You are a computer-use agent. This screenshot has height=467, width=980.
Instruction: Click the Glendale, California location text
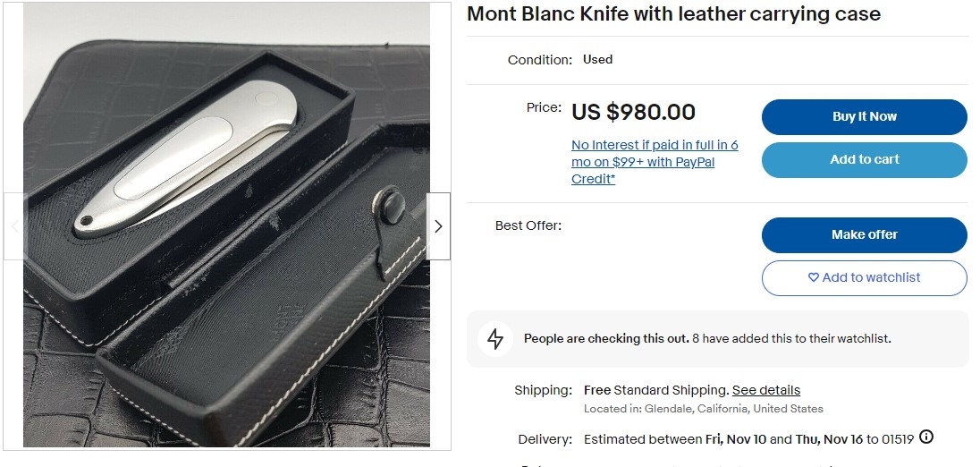click(x=703, y=409)
